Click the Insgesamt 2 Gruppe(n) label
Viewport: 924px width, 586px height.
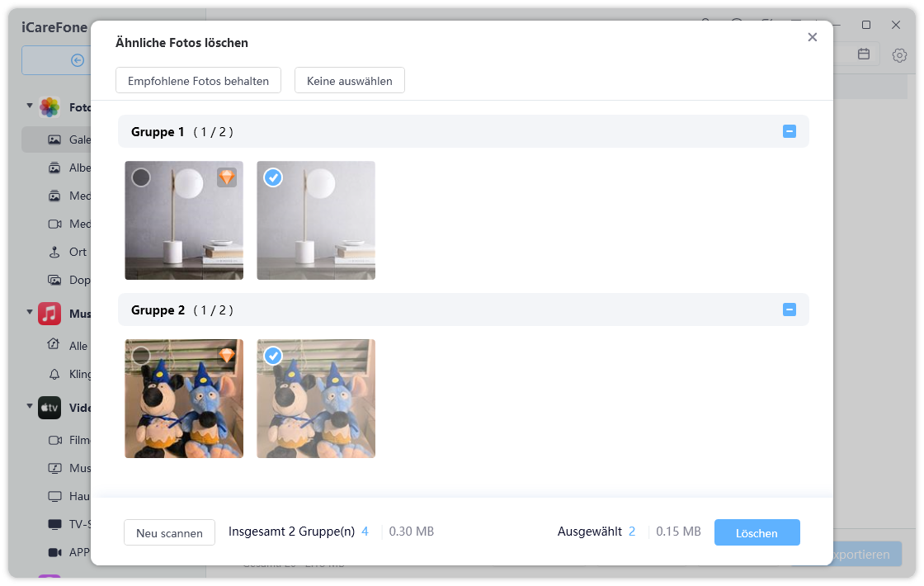291,532
